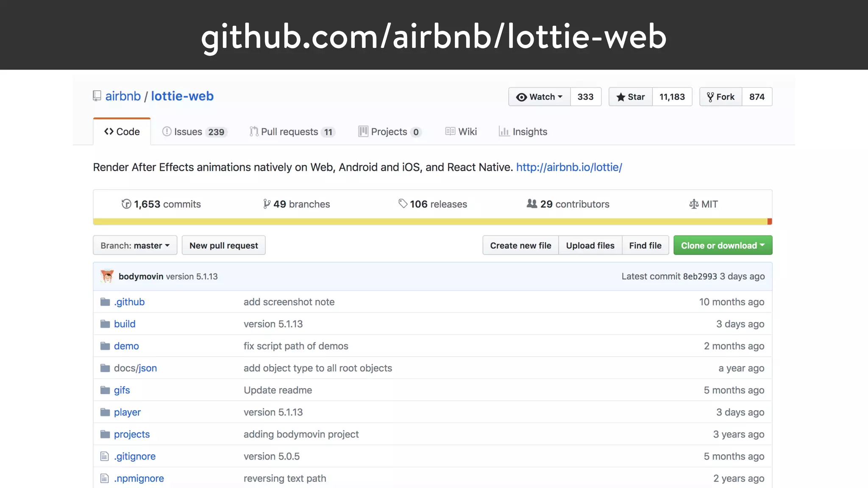Open the Watch dropdown button

click(540, 97)
